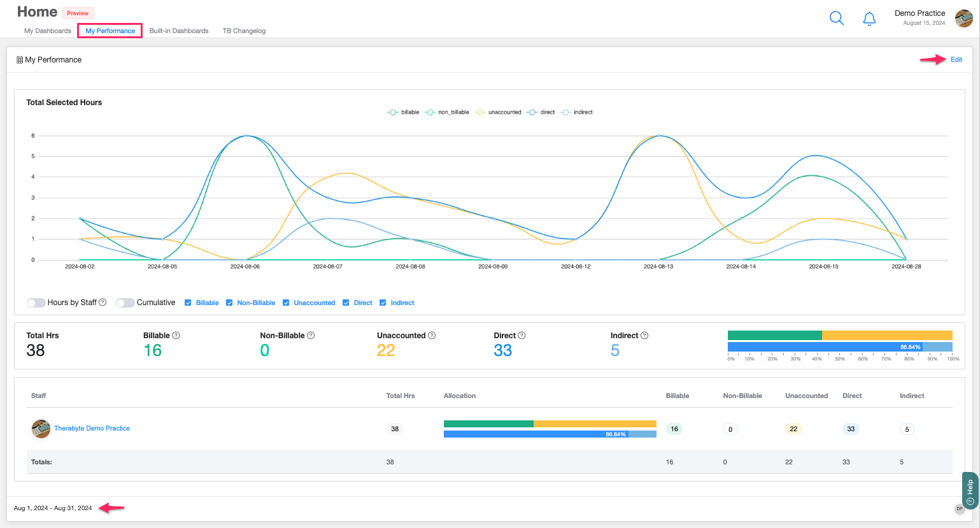Uncheck the Indirect checkbox
The height and width of the screenshot is (528, 980).
point(383,303)
